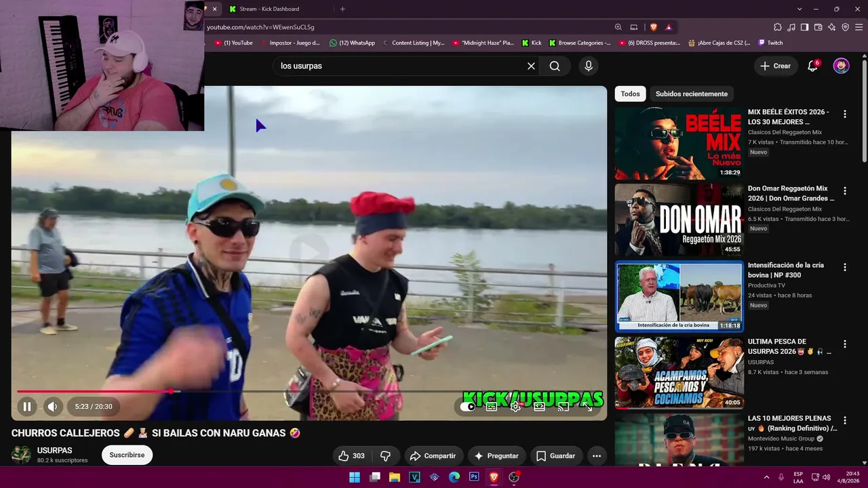Open video player settings gear
Viewport: 868px width, 488px height.
(x=515, y=407)
